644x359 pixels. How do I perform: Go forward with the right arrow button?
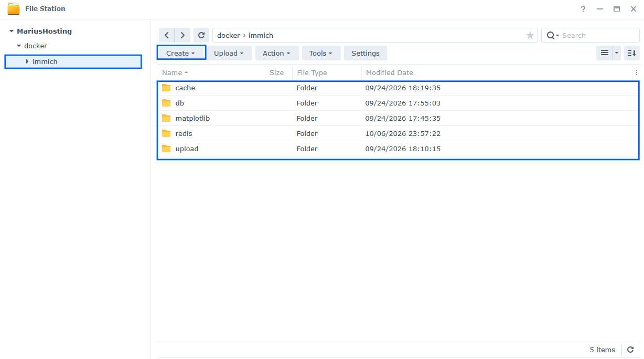coord(183,35)
